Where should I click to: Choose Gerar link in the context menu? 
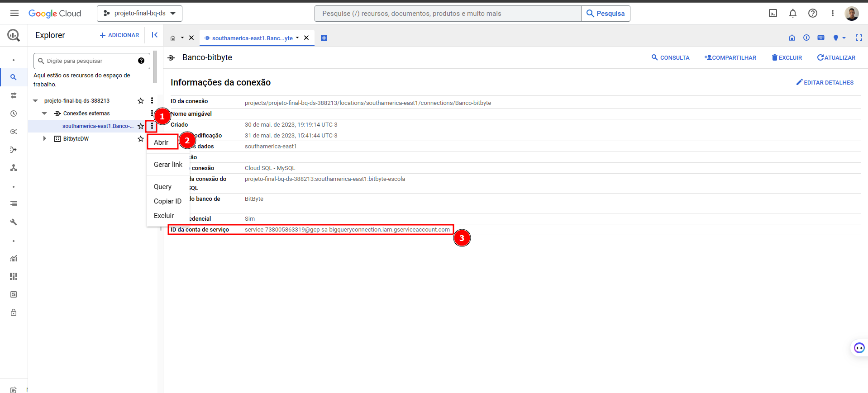pos(168,165)
